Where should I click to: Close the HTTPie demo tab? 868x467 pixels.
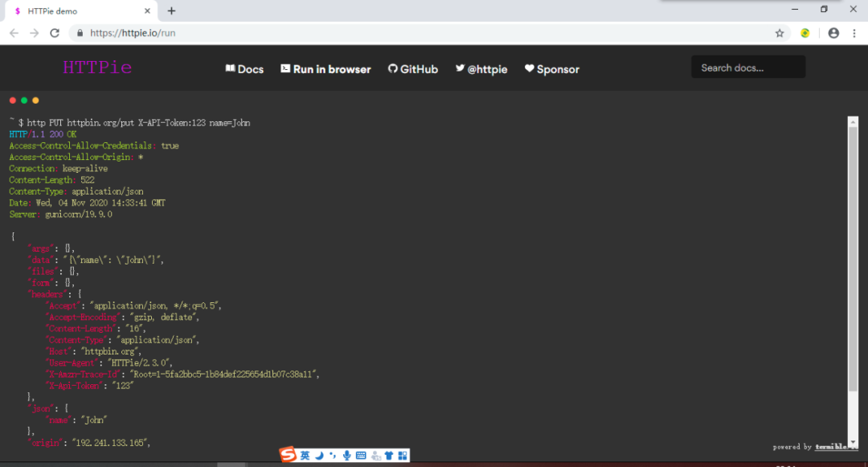[x=147, y=11]
